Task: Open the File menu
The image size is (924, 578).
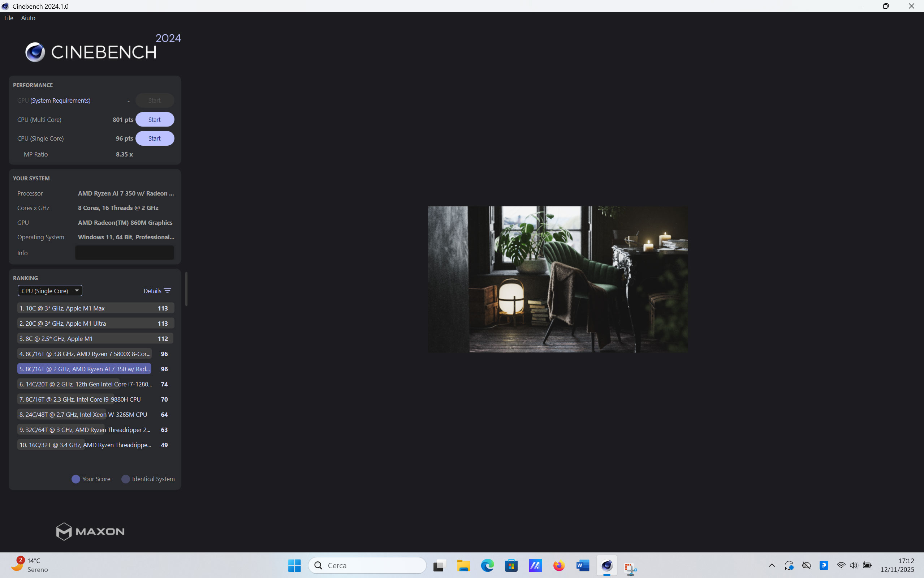Action: (9, 18)
